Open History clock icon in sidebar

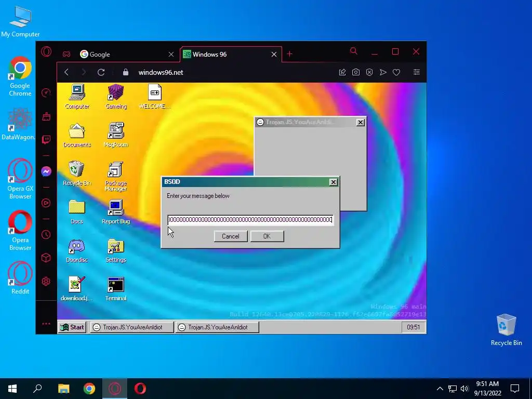point(46,234)
